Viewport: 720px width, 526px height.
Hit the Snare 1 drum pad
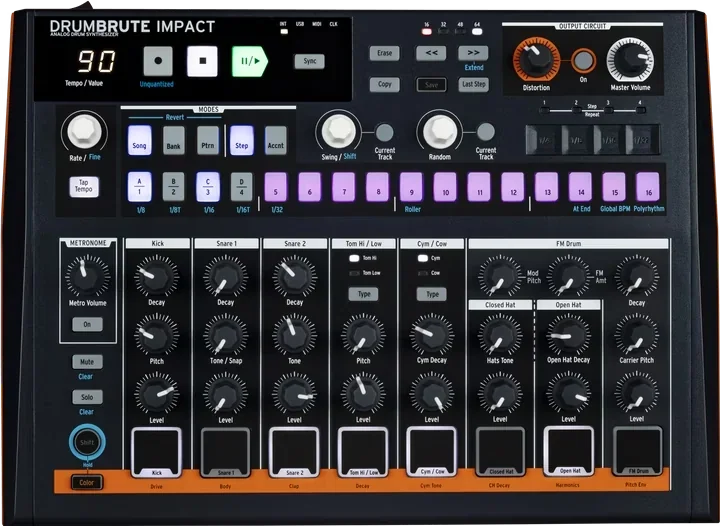[x=225, y=453]
